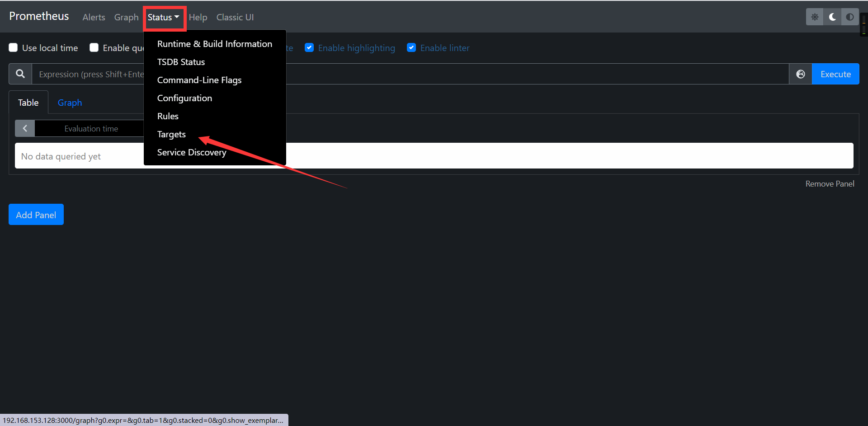Uncheck the Enable linter checkbox
This screenshot has width=868, height=426.
pos(411,47)
